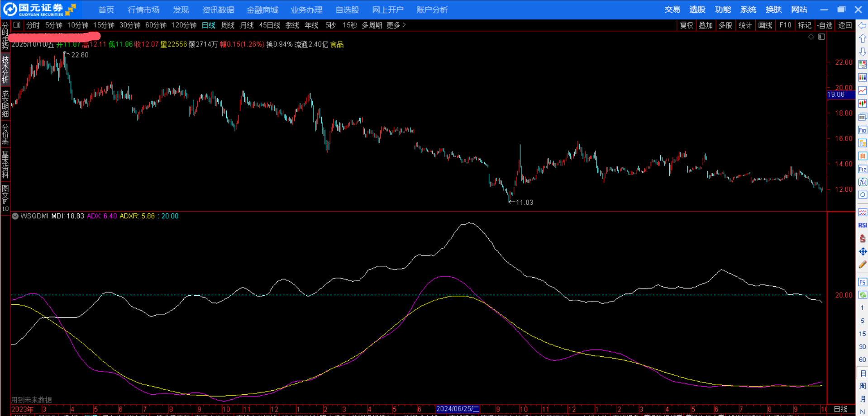
Task: Toggle the chart side panel icon at top right
Action: 821,37
